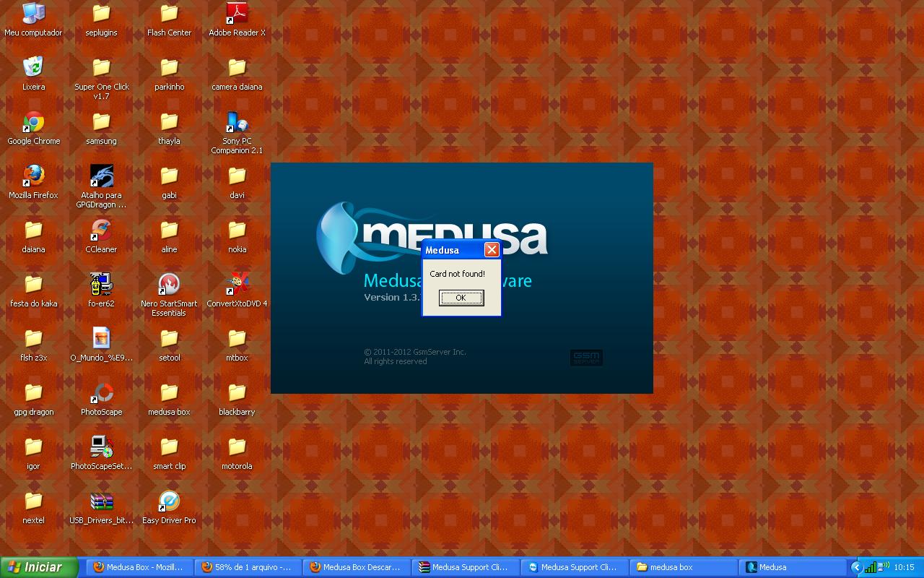Click the Iniciar start button
Image resolution: width=924 pixels, height=578 pixels.
(39, 567)
